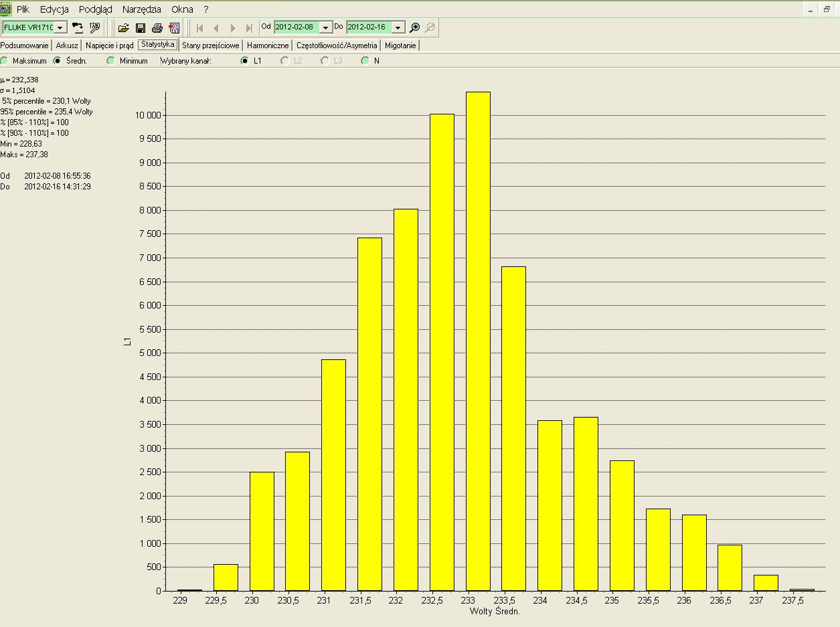Open the Narzędzia menu
Viewport: 840px width, 627px height.
click(141, 9)
